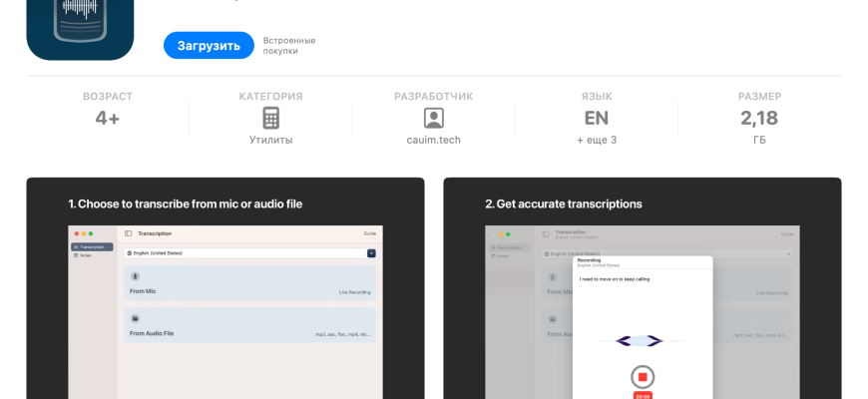868x399 pixels.
Task: Click the globe icon in first screenshot's language field
Action: (x=130, y=253)
